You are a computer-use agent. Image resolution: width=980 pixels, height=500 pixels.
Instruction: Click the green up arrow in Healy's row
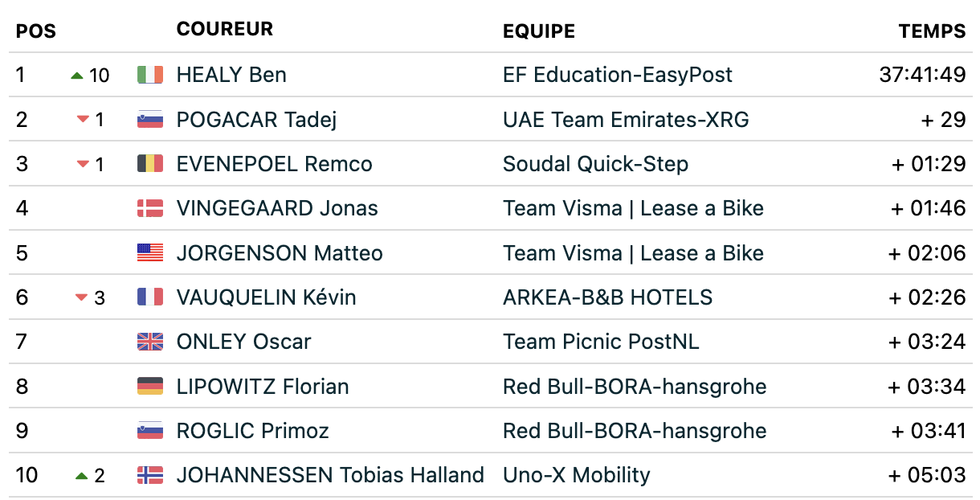[77, 76]
